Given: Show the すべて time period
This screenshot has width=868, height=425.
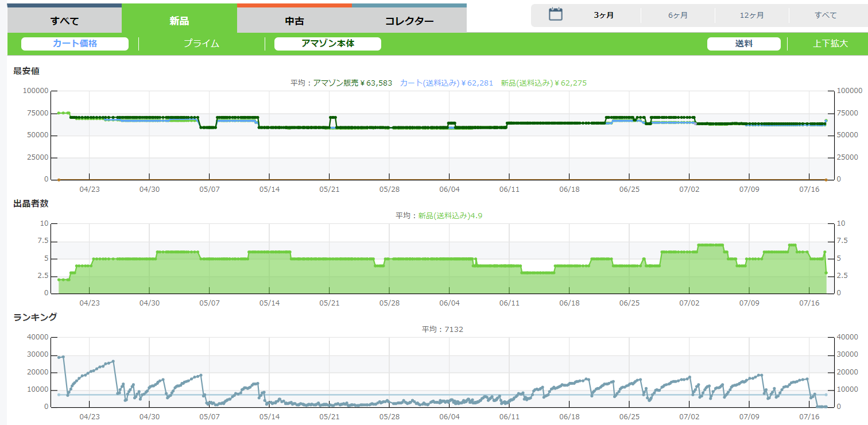Looking at the screenshot, I should tap(826, 16).
